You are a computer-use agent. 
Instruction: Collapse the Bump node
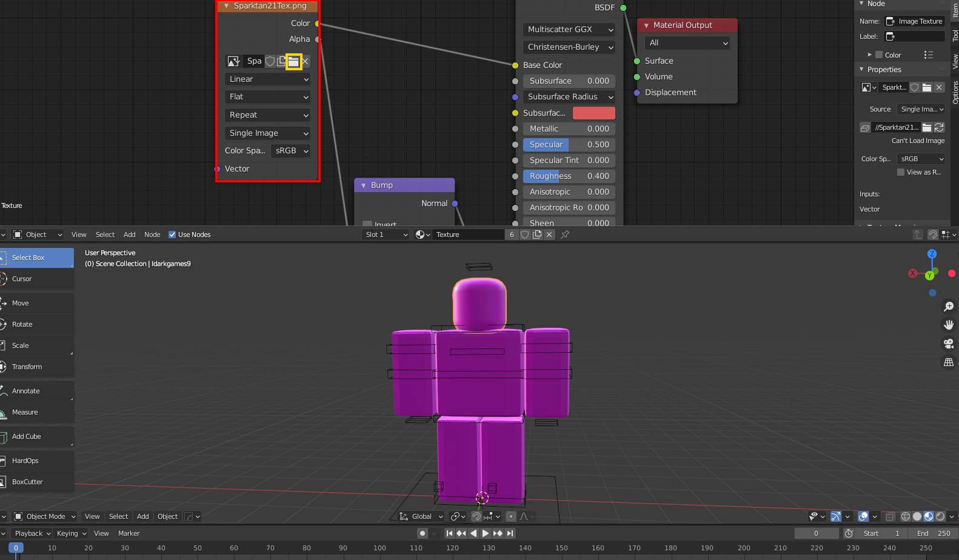click(x=364, y=185)
